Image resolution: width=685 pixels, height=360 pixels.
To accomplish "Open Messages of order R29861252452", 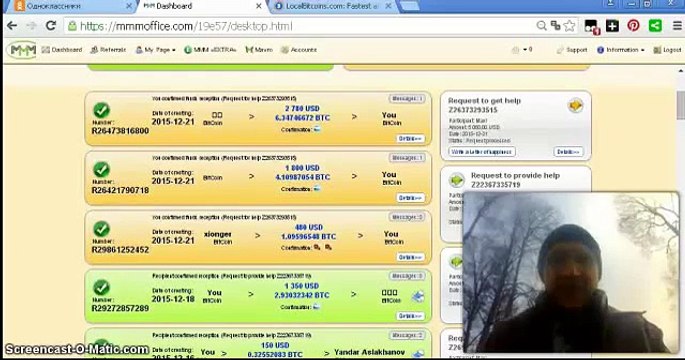I will (407, 217).
